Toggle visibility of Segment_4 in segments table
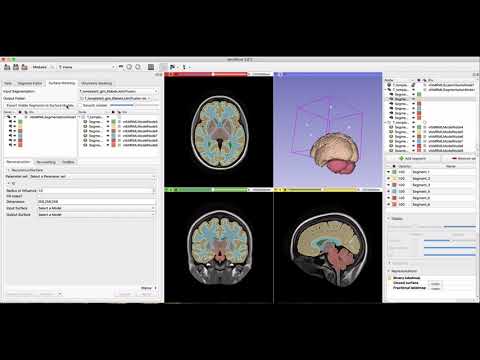480x360 pixels. (388, 191)
